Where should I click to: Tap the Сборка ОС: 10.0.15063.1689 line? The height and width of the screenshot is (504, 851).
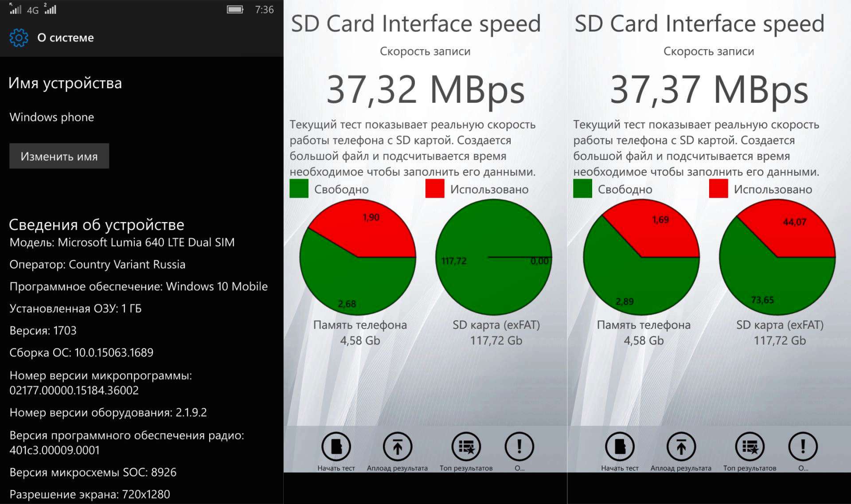point(82,353)
